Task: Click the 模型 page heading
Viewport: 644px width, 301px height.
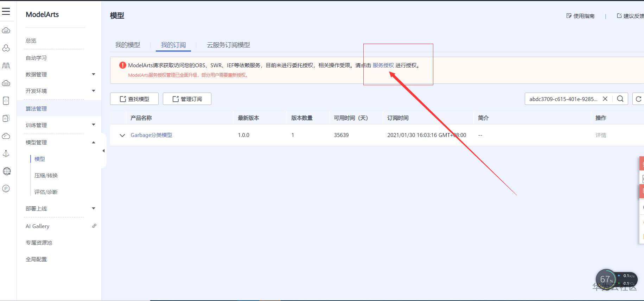Action: coord(117,15)
